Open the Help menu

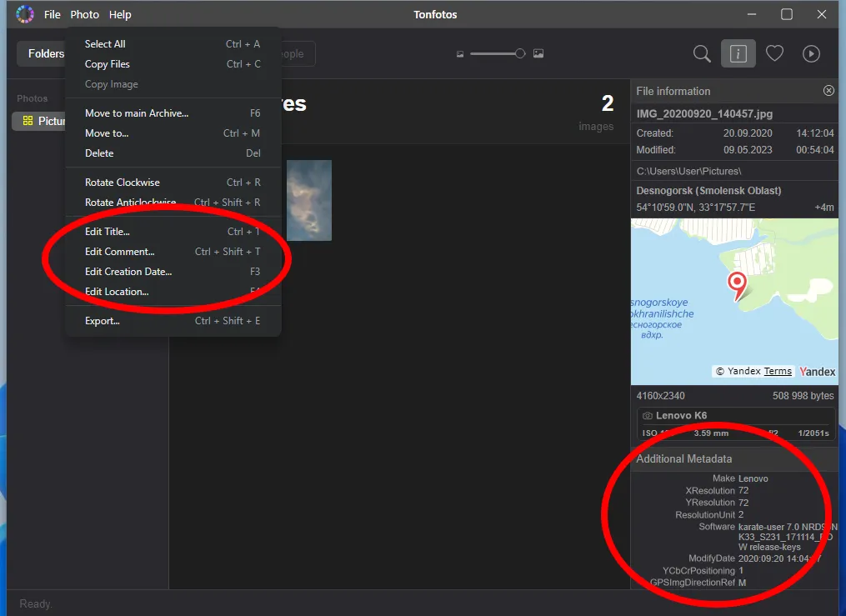tap(120, 14)
